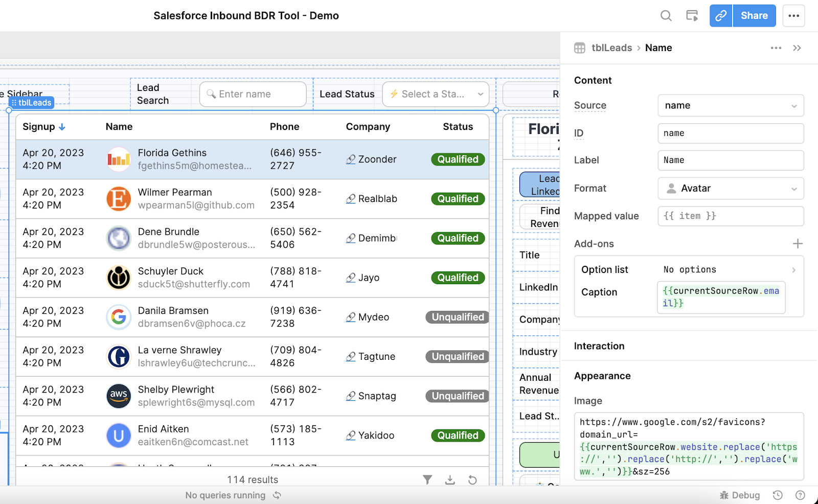Open the inspector panel ellipsis menu
The image size is (818, 504).
(776, 48)
